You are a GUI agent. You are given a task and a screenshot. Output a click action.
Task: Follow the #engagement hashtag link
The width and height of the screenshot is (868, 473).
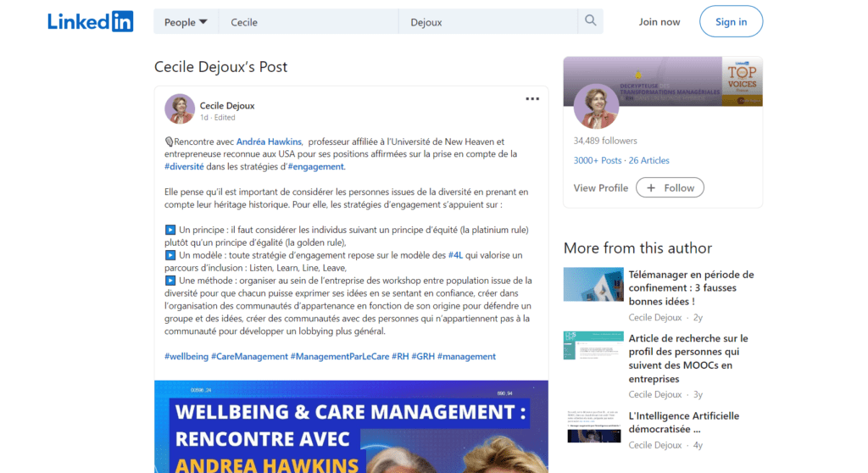(x=315, y=166)
